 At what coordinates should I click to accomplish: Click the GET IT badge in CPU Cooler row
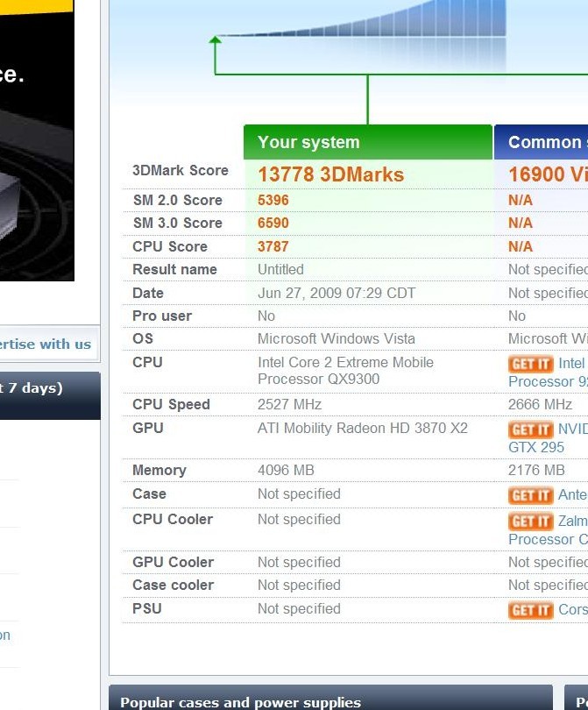pos(530,522)
